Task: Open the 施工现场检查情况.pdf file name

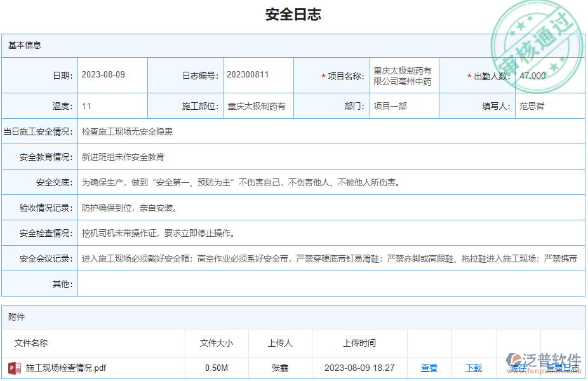Action: (66, 367)
